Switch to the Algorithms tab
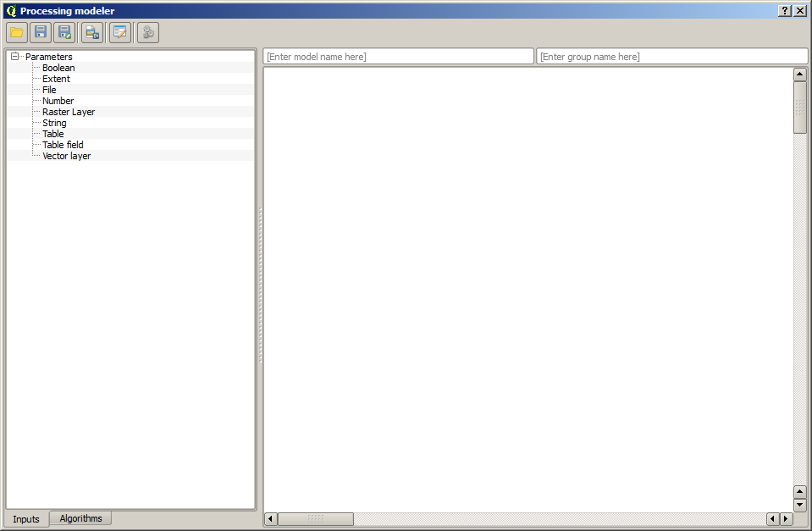The image size is (812, 531). point(80,518)
